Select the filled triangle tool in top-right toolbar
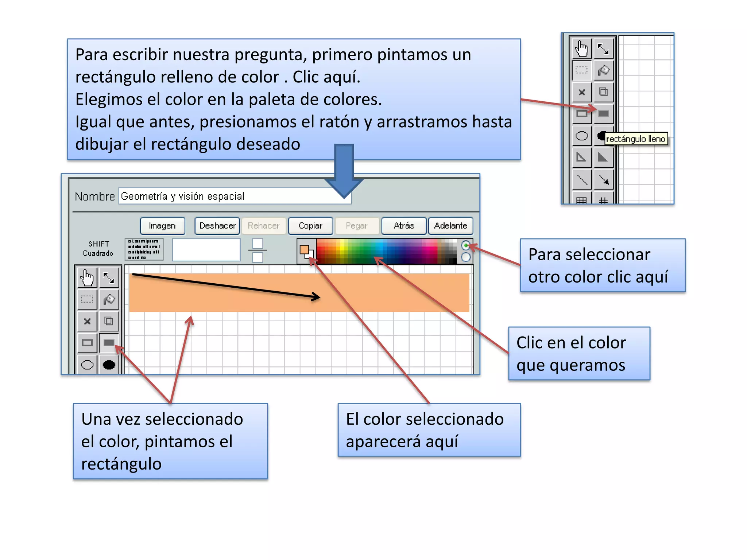Image resolution: width=747 pixels, height=560 pixels. [603, 157]
